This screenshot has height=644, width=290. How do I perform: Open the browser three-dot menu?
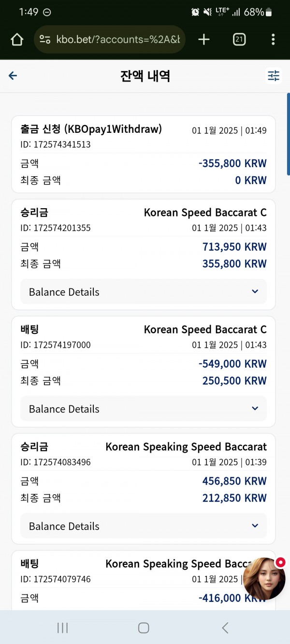tap(273, 40)
